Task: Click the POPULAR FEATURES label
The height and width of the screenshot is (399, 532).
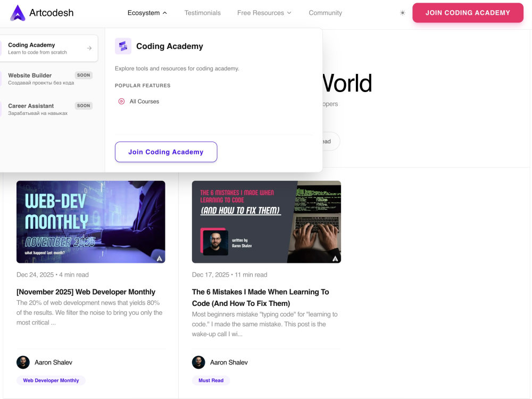Action: pos(143,86)
